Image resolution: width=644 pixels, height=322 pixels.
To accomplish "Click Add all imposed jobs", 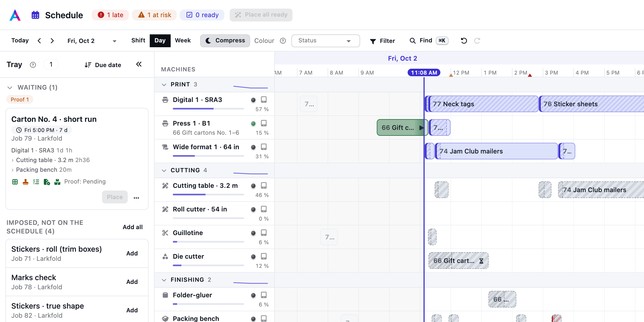I will 133,227.
